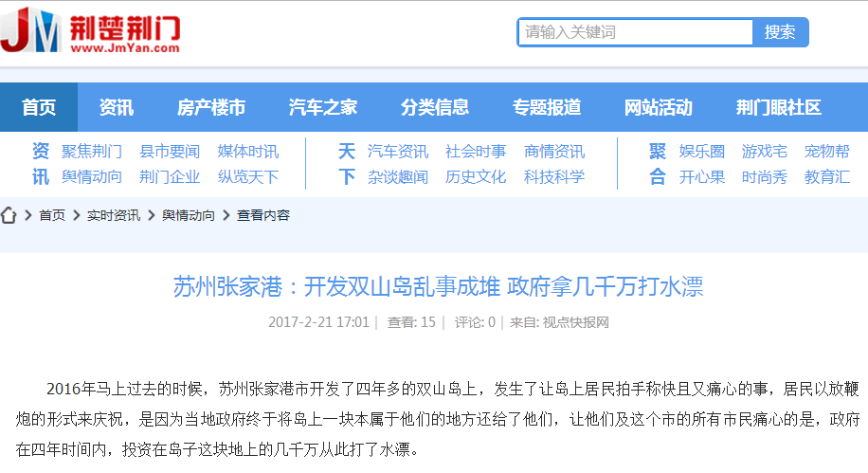Viewport: 868px width, 473px height.
Task: Open 汽车之家 in main navigation
Action: point(322,107)
